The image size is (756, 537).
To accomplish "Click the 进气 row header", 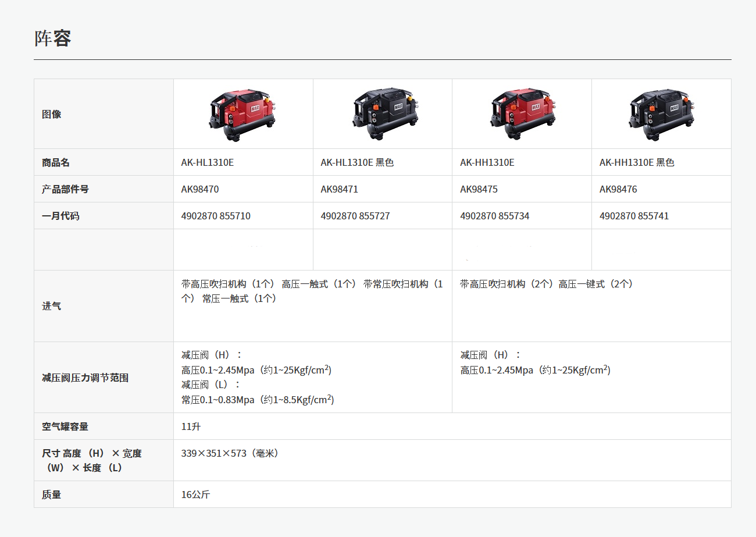I will coord(104,306).
